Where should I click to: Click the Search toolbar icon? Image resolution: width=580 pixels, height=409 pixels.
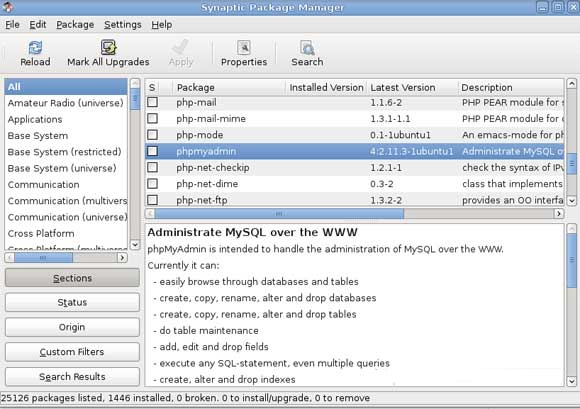pyautogui.click(x=307, y=47)
